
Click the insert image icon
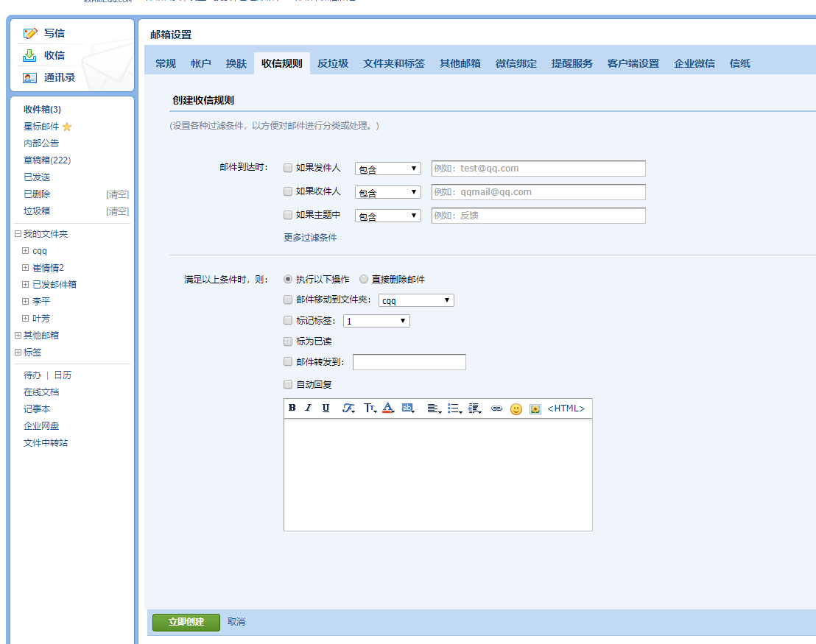(535, 408)
